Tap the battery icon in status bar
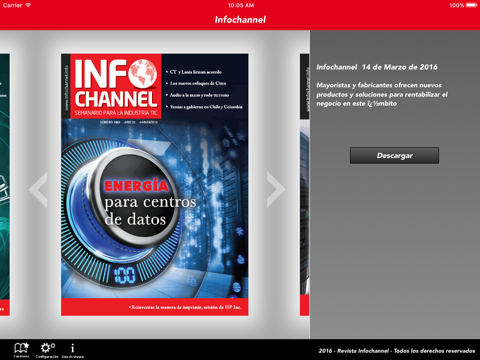The height and width of the screenshot is (360, 480). [472, 5]
